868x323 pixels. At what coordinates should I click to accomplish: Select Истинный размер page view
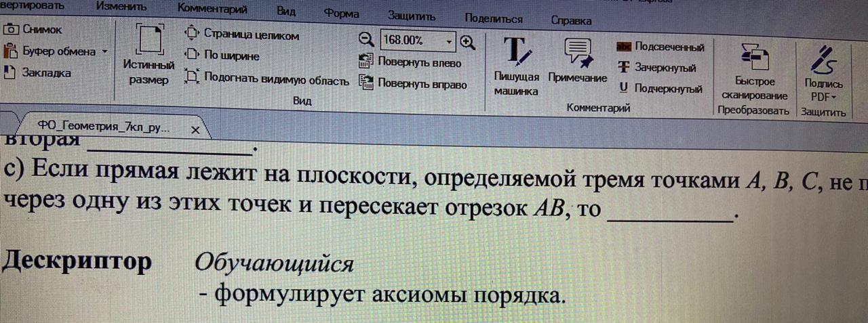149,57
